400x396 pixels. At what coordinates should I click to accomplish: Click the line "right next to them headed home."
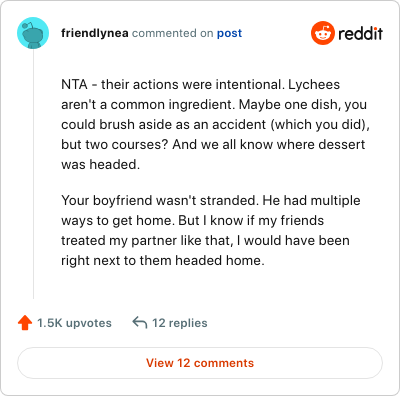(x=163, y=261)
